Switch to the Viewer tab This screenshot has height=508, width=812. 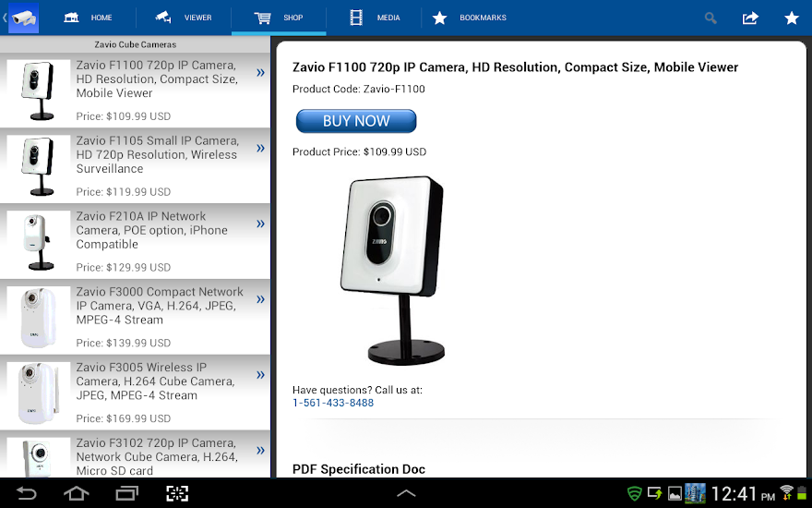coord(184,18)
